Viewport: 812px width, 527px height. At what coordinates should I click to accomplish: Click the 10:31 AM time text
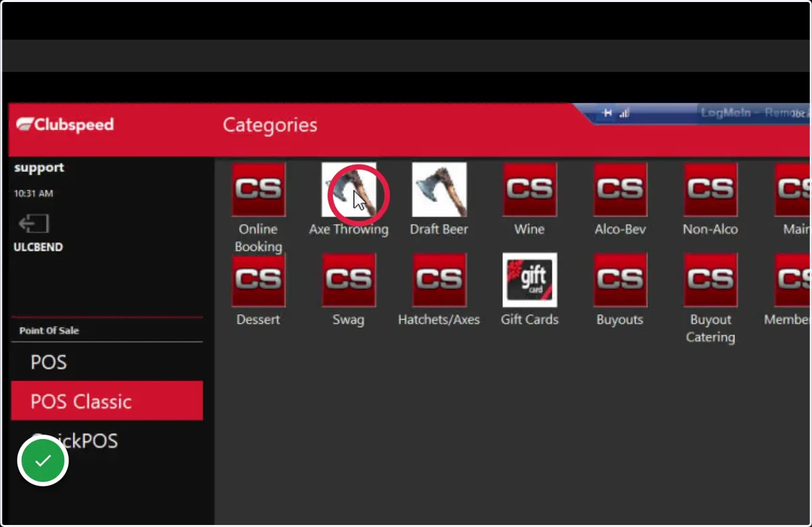[33, 193]
